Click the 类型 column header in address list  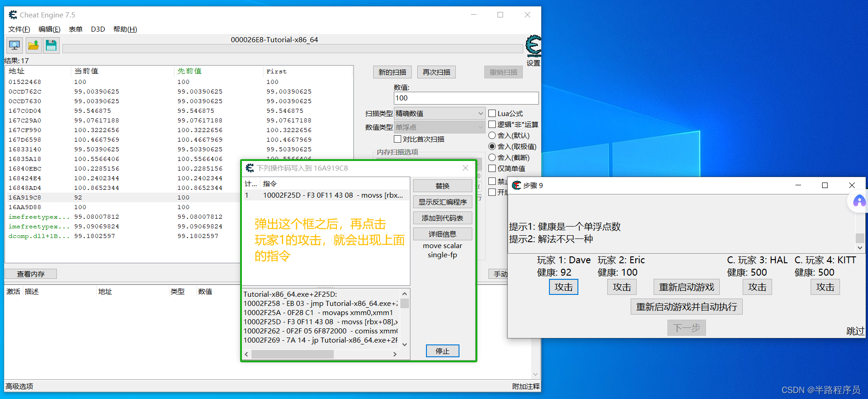(177, 292)
